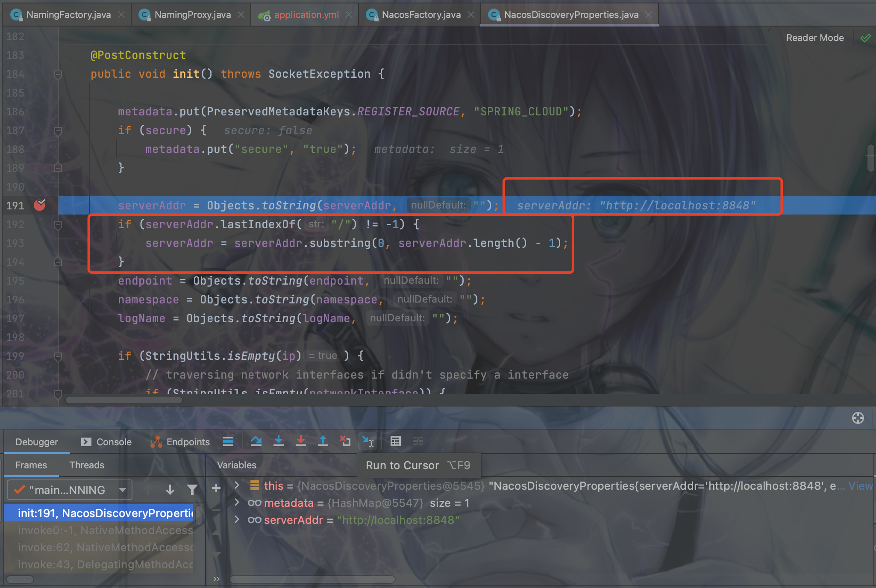Click the add watch plus icon

point(216,488)
